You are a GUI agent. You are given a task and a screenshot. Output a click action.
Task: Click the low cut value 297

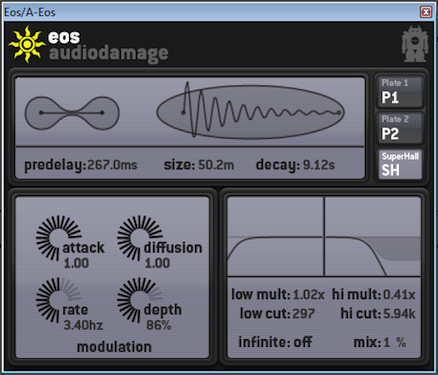point(303,314)
